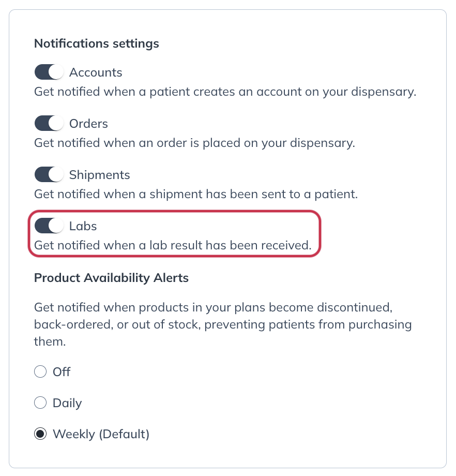Click the "Shipments" label text
This screenshot has width=456, height=476.
pos(99,175)
